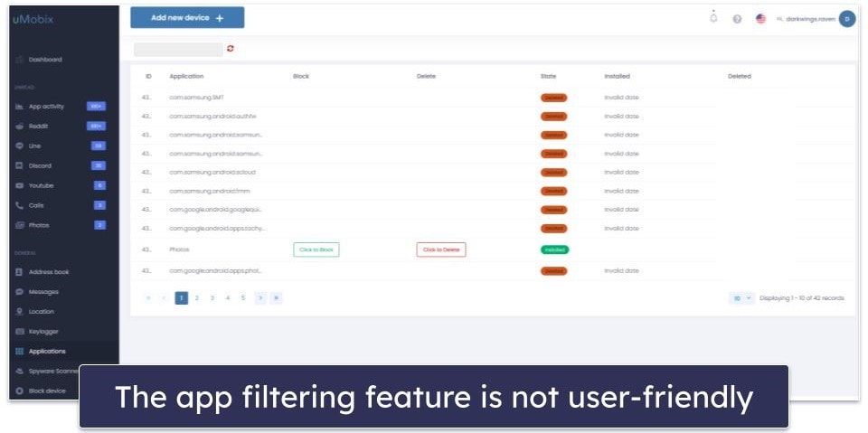Click Displaying 1 - 10 of 42 records
The width and height of the screenshot is (868, 433).
pyautogui.click(x=802, y=298)
